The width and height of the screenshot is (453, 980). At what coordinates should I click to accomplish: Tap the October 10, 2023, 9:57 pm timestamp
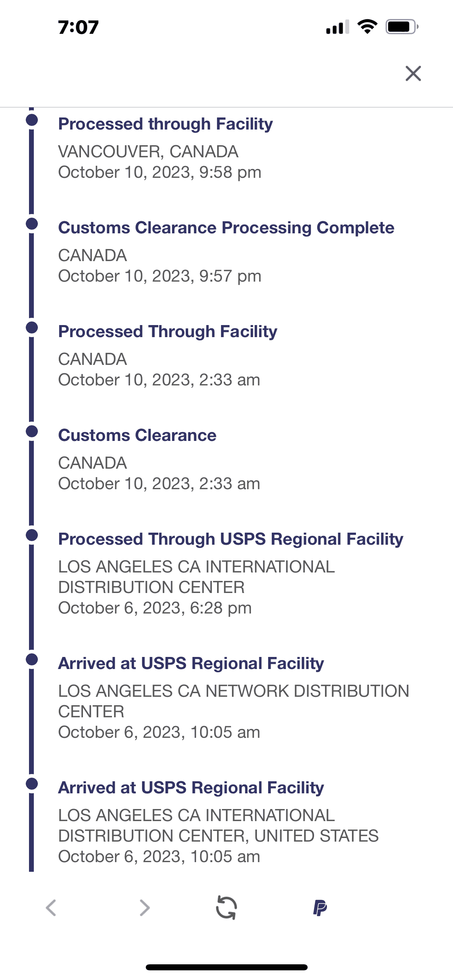click(159, 276)
